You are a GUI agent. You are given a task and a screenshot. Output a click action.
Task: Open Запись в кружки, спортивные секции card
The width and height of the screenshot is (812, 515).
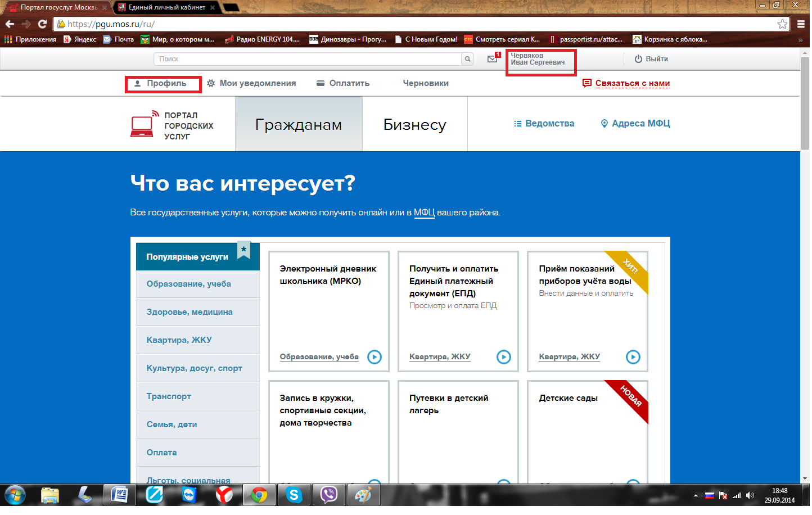click(x=329, y=432)
